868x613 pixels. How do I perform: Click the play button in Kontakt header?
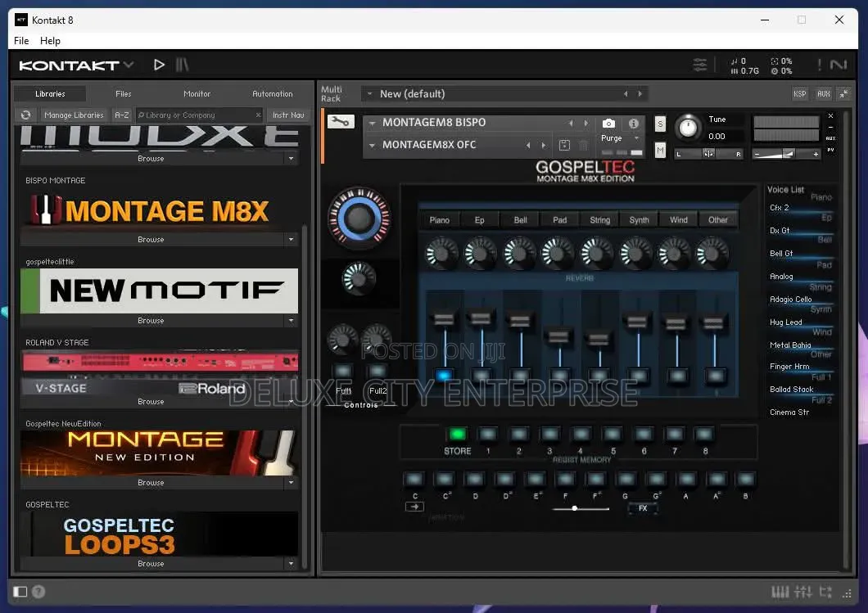[159, 65]
